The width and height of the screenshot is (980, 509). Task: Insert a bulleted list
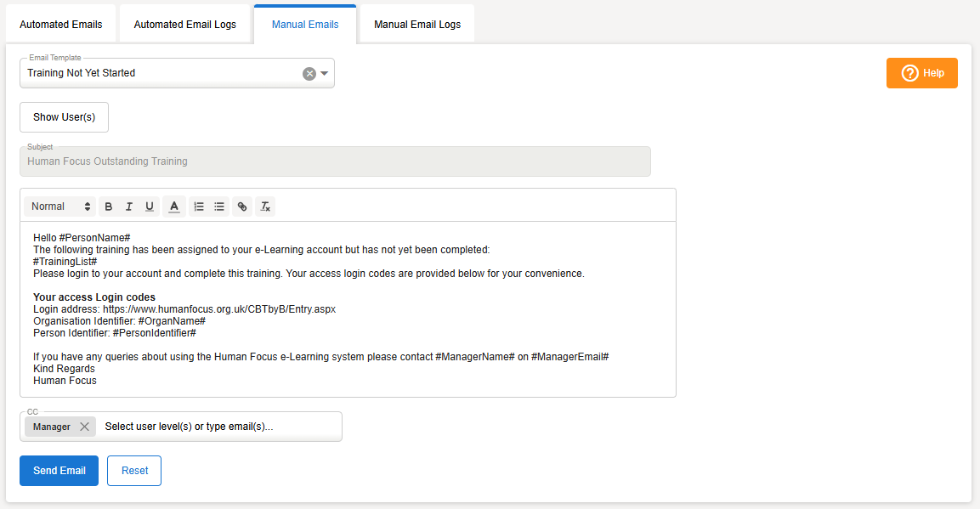point(219,206)
